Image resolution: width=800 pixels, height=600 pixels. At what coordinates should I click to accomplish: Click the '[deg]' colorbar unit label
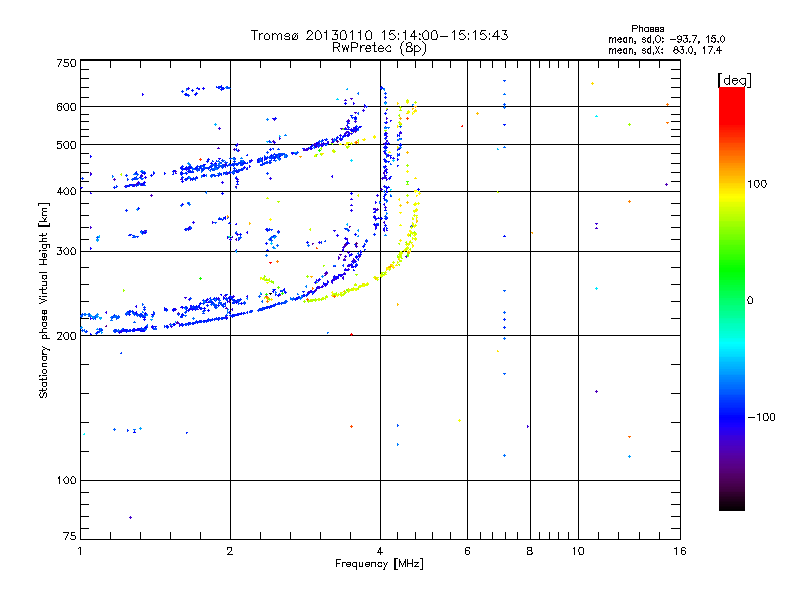734,80
